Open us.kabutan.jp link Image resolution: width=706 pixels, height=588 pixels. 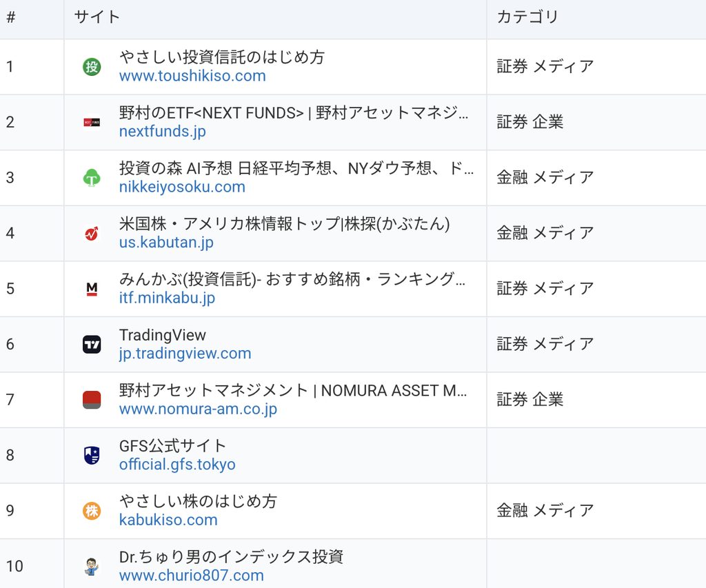click(166, 242)
